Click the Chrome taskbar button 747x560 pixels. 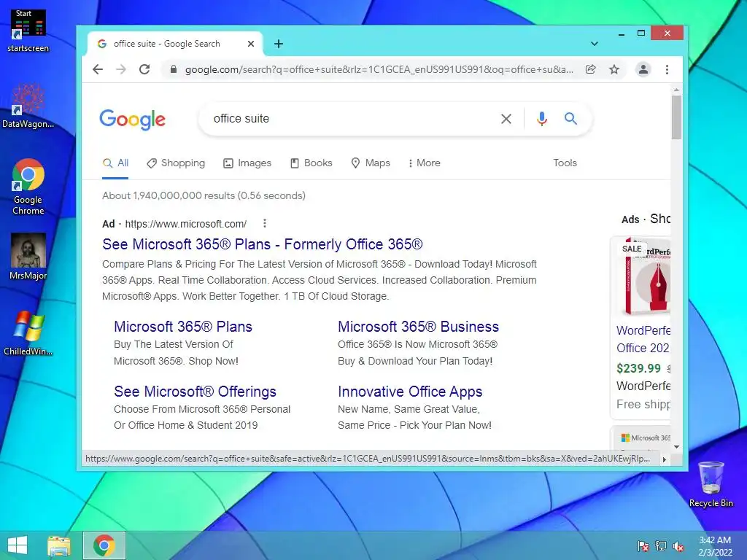tap(104, 545)
